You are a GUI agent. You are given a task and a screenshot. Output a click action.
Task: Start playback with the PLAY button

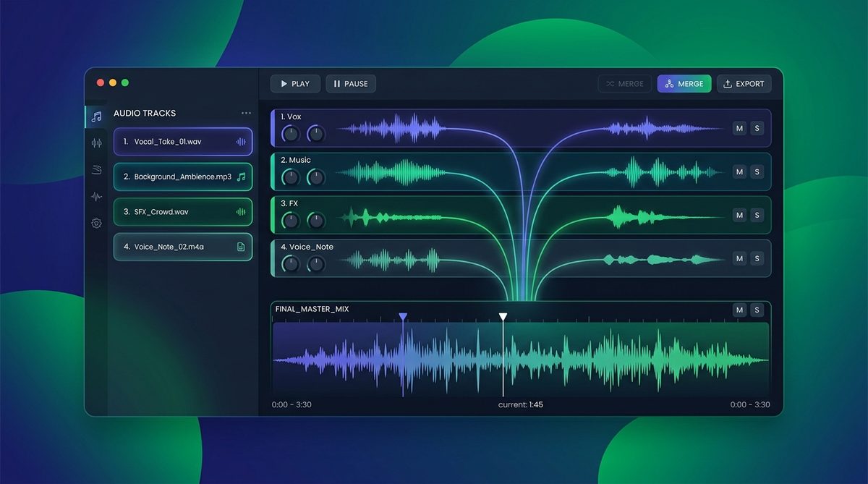pos(295,84)
